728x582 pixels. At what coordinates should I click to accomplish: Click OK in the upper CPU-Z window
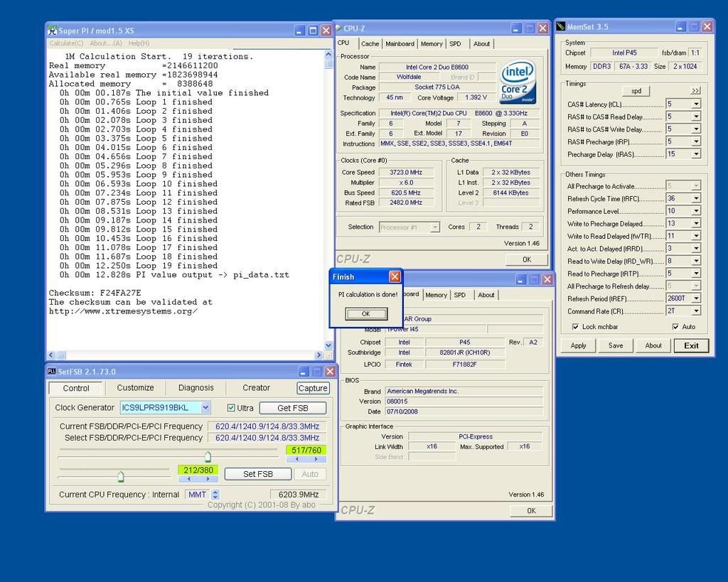click(x=527, y=259)
